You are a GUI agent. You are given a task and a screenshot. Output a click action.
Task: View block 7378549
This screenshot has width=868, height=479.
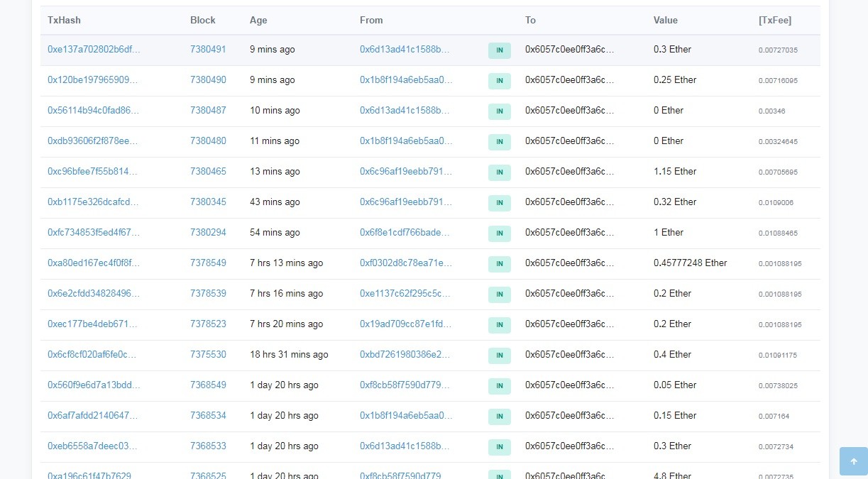click(x=208, y=263)
